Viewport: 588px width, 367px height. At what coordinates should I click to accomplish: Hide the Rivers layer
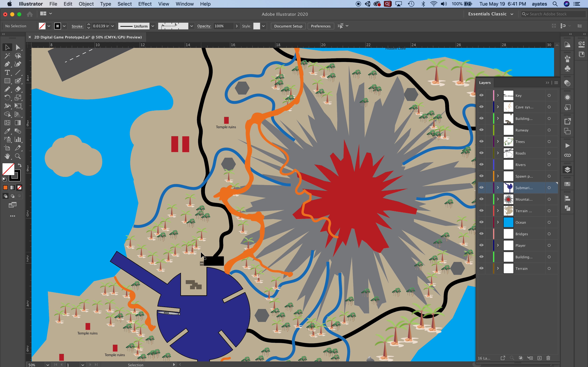point(481,165)
